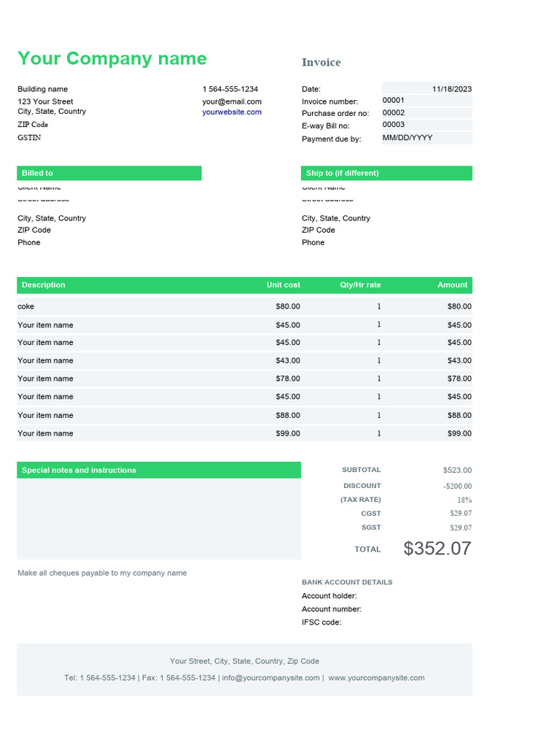Click the your@email.com address in header
560x747 pixels.
tap(232, 101)
